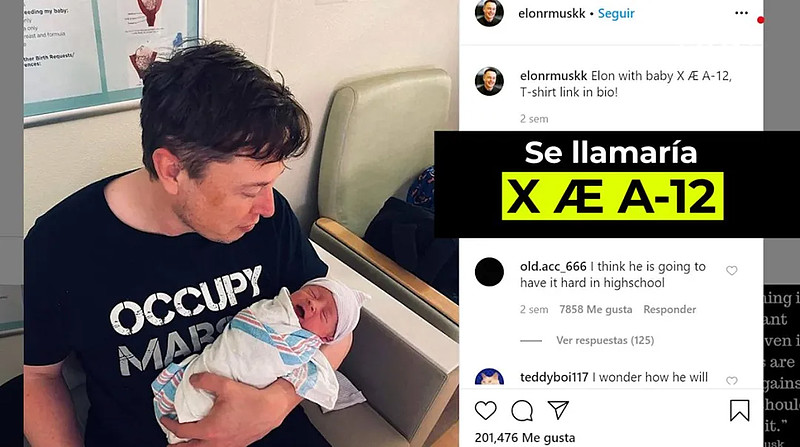The height and width of the screenshot is (447, 800).
Task: Click the old.acc_666 commenter username
Action: coord(553,266)
